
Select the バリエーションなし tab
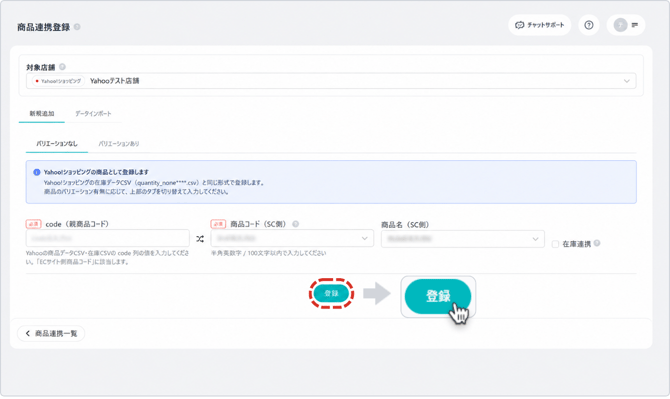(x=57, y=144)
